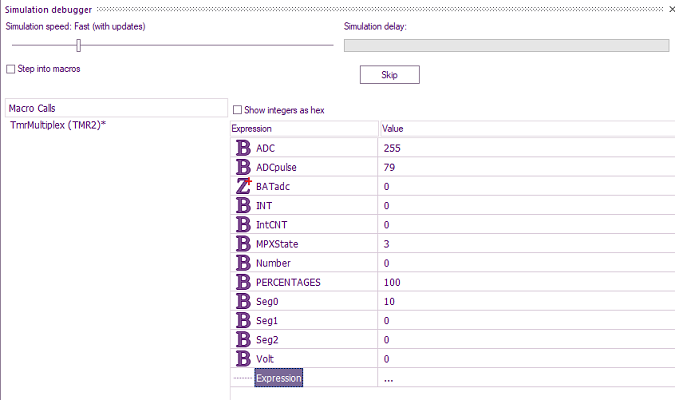Click the byte type icon beside Seg1
This screenshot has width=675, height=400.
pos(243,320)
